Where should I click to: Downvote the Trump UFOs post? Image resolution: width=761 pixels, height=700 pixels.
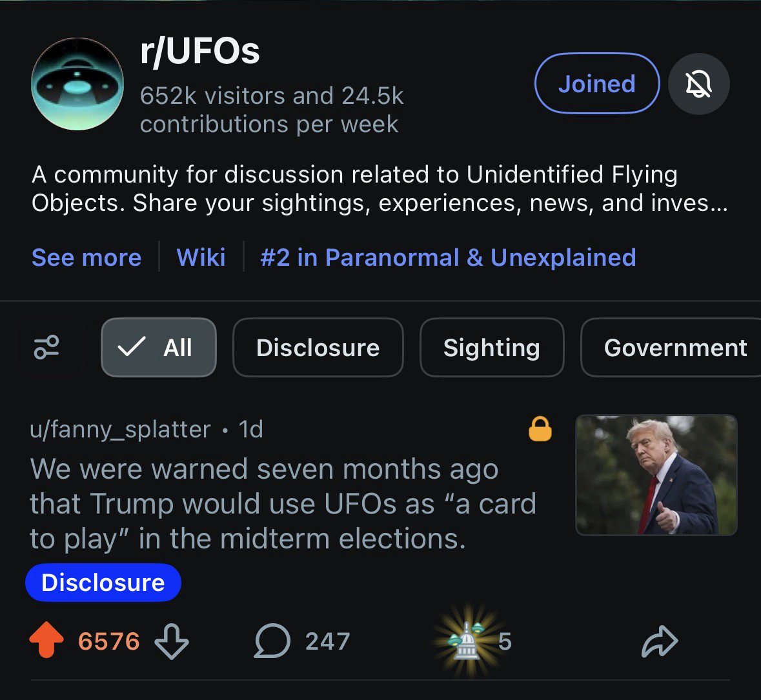coord(172,641)
